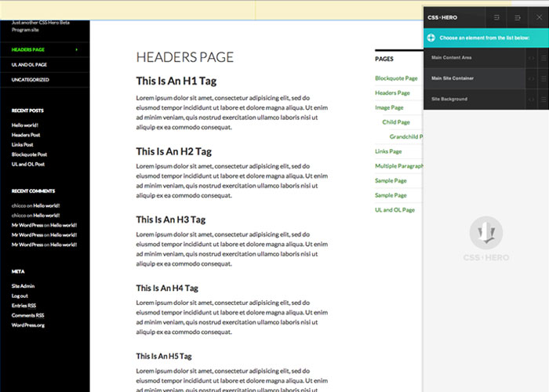549x392 pixels.
Task: Go to Site Admin
Action: (23, 286)
